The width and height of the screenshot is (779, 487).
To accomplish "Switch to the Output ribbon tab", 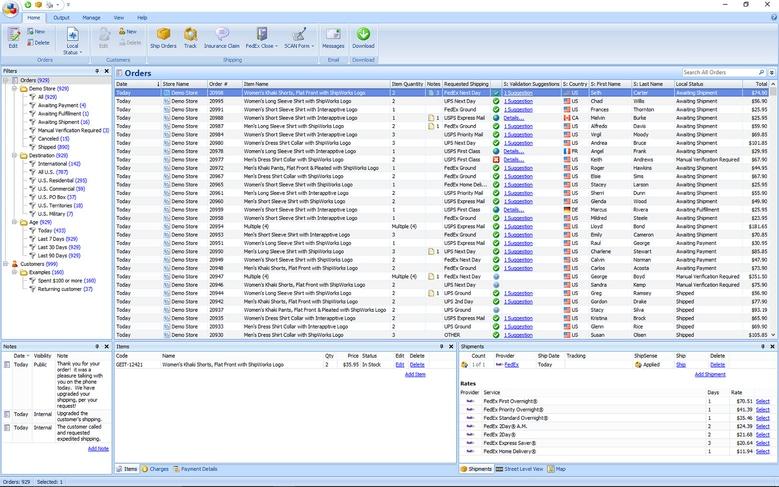I will tap(62, 17).
